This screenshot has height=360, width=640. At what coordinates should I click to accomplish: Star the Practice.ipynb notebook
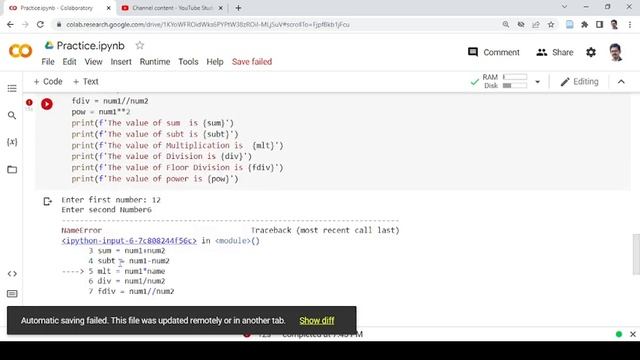click(140, 45)
